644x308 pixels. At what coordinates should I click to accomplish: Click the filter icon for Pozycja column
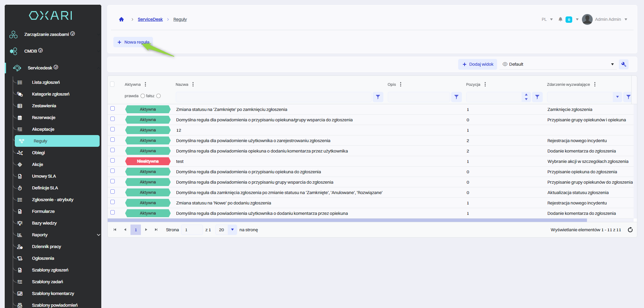click(x=537, y=97)
